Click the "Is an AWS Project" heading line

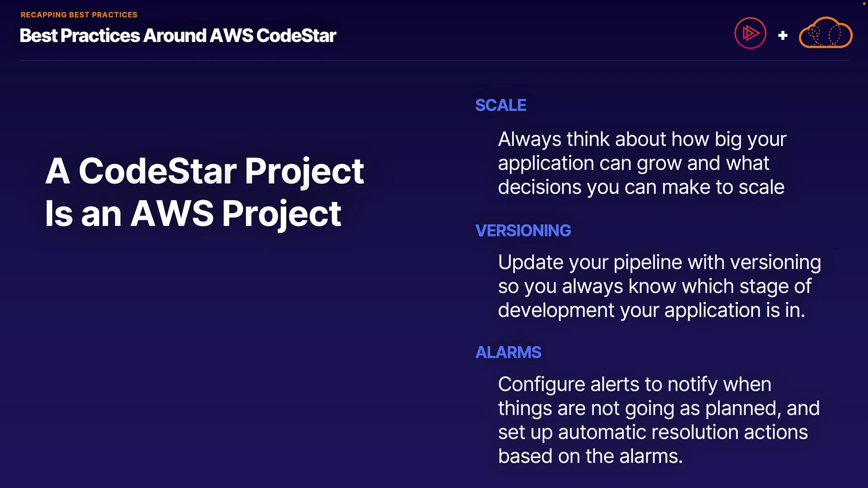193,213
